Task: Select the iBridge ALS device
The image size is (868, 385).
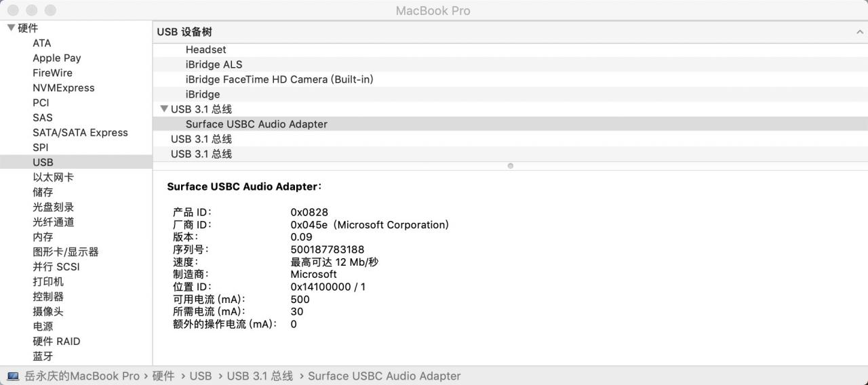Action: (x=510, y=64)
